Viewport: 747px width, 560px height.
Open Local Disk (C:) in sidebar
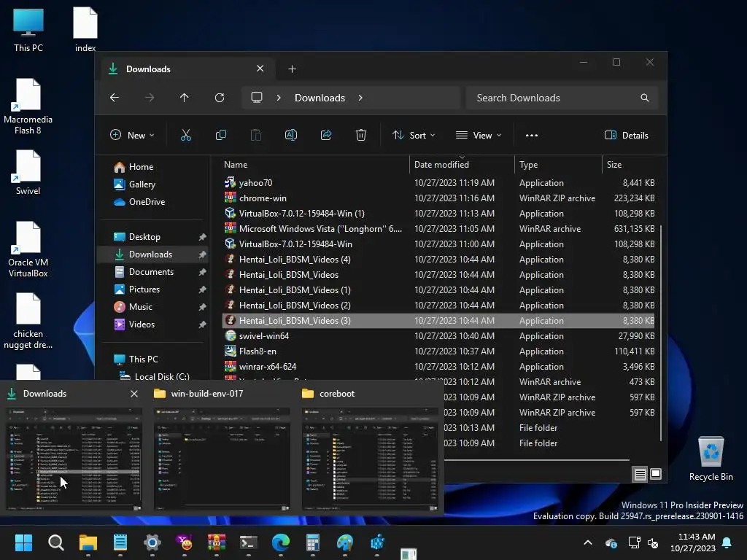(155, 376)
